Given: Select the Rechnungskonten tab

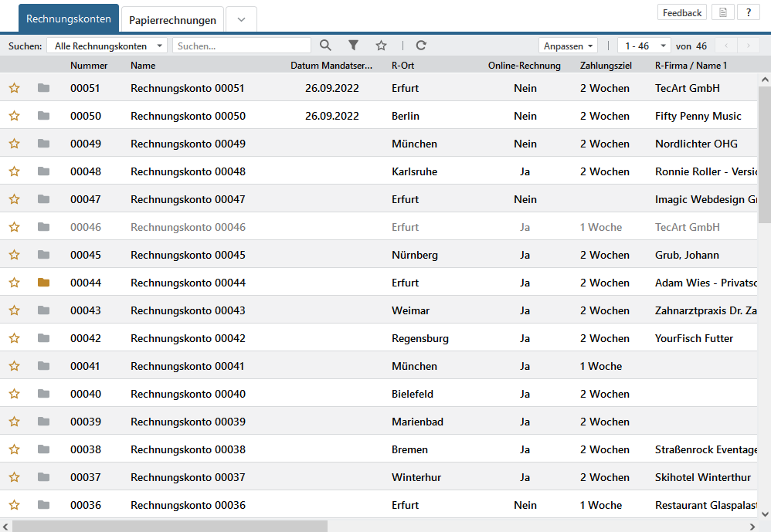Looking at the screenshot, I should (x=69, y=19).
